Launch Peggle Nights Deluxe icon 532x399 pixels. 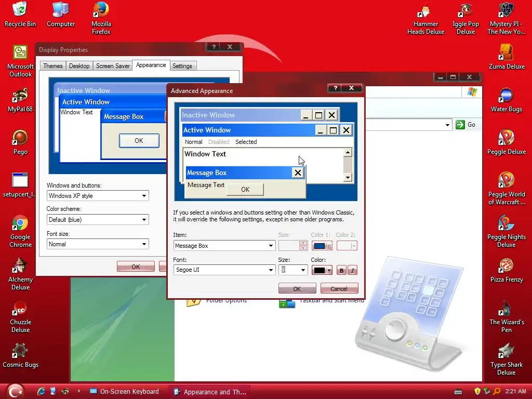coord(506,231)
